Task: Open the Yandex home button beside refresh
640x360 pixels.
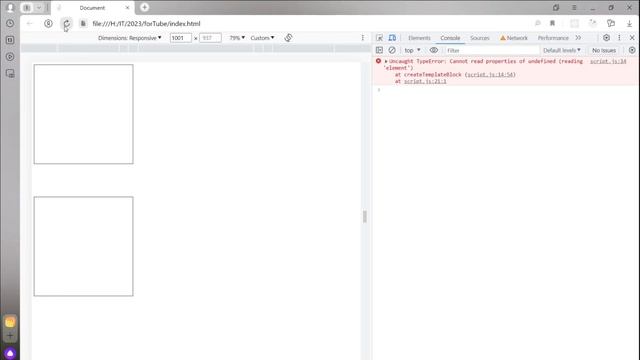Action: (48, 24)
